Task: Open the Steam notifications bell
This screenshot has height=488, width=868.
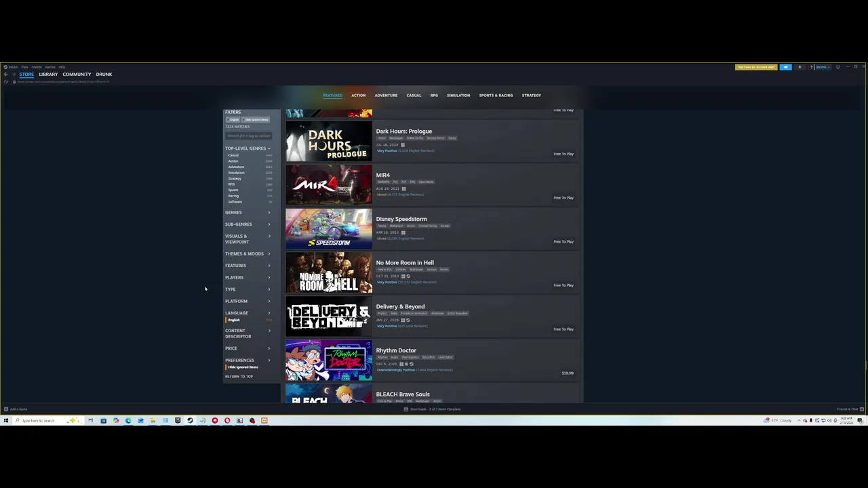Action: pyautogui.click(x=800, y=67)
